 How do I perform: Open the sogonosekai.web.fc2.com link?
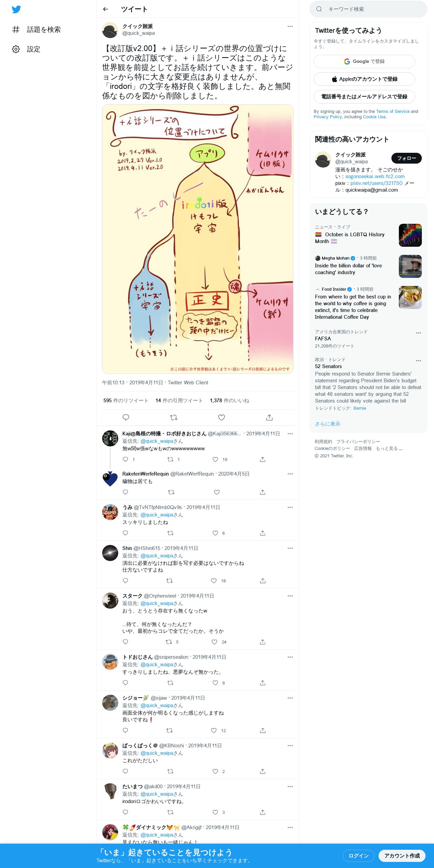[x=375, y=176]
